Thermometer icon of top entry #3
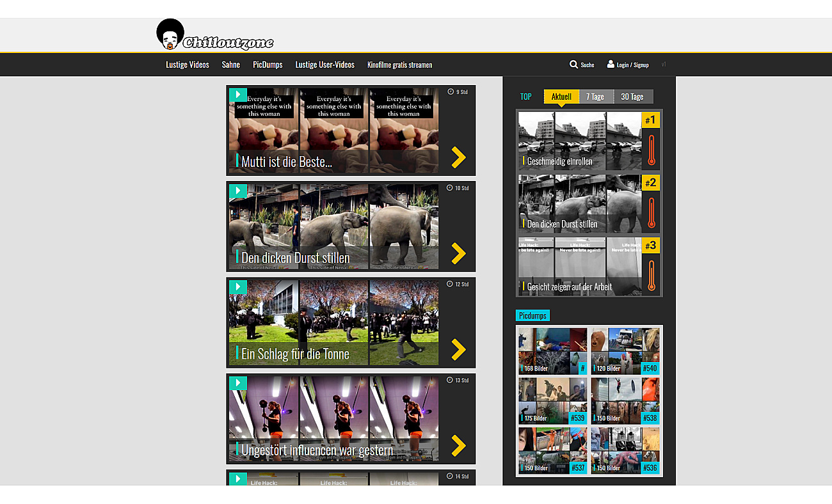The height and width of the screenshot is (504, 832). click(x=651, y=275)
